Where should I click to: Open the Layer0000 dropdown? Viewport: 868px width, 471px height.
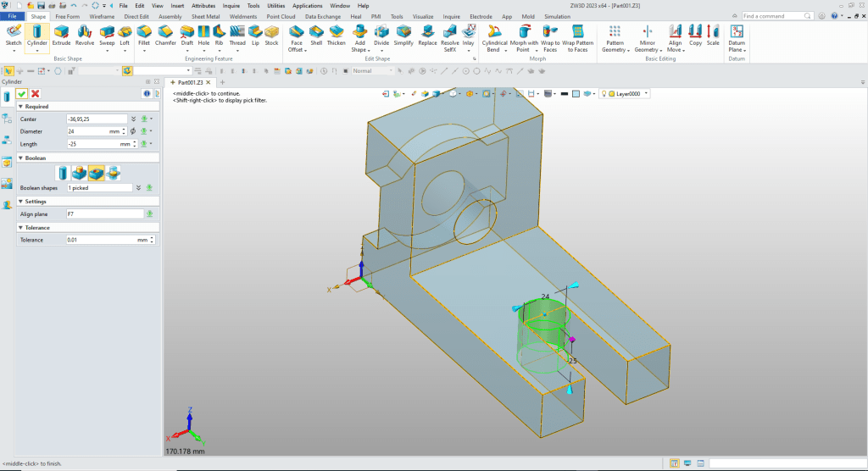[x=647, y=93]
